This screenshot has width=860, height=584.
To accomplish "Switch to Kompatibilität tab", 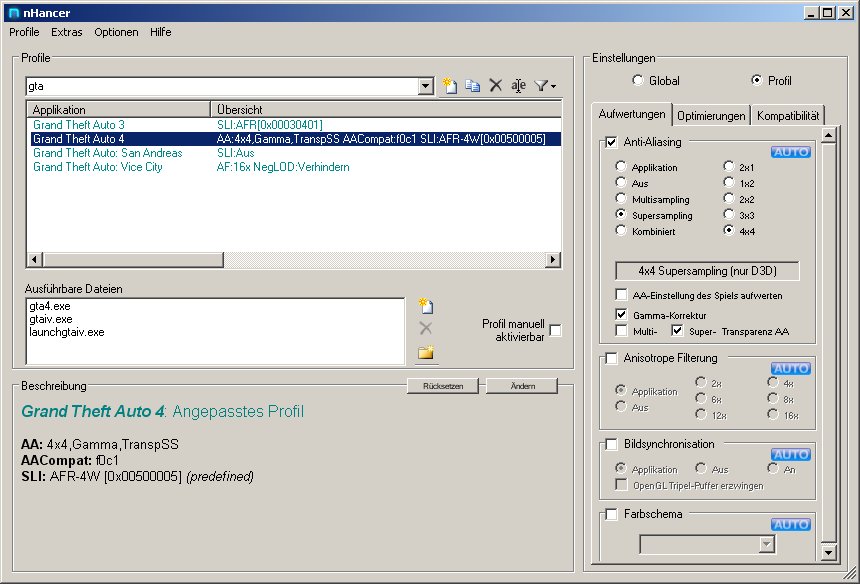I will [788, 116].
